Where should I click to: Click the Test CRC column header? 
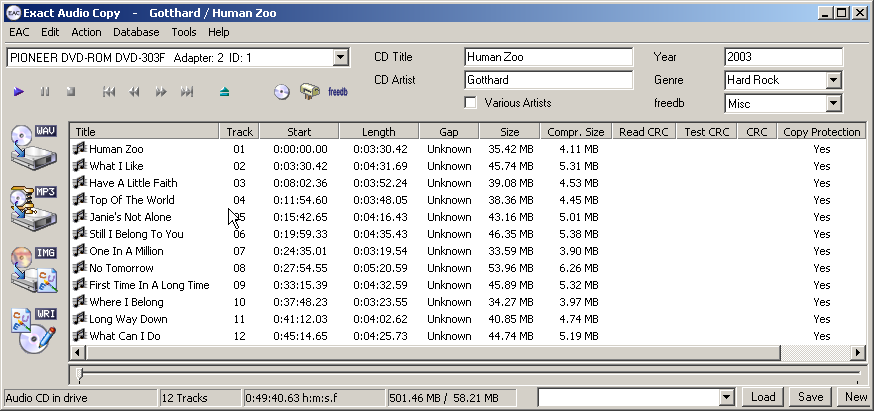click(x=707, y=132)
